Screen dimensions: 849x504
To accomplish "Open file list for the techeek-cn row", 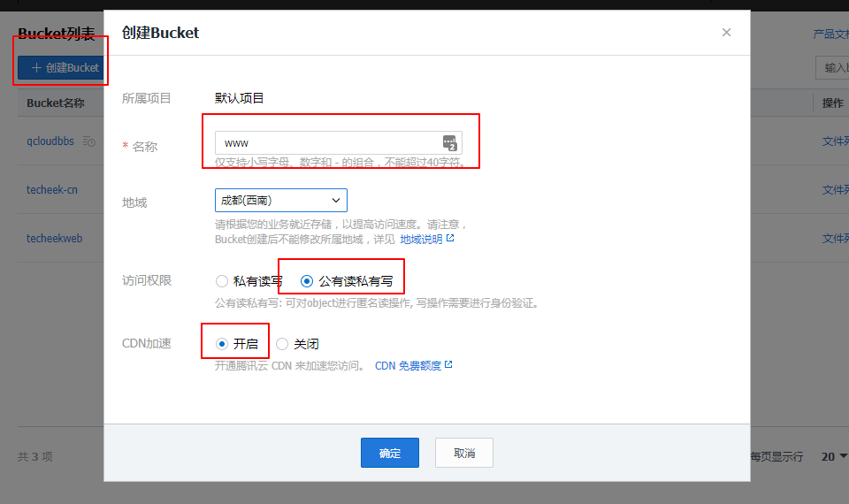I will point(835,190).
